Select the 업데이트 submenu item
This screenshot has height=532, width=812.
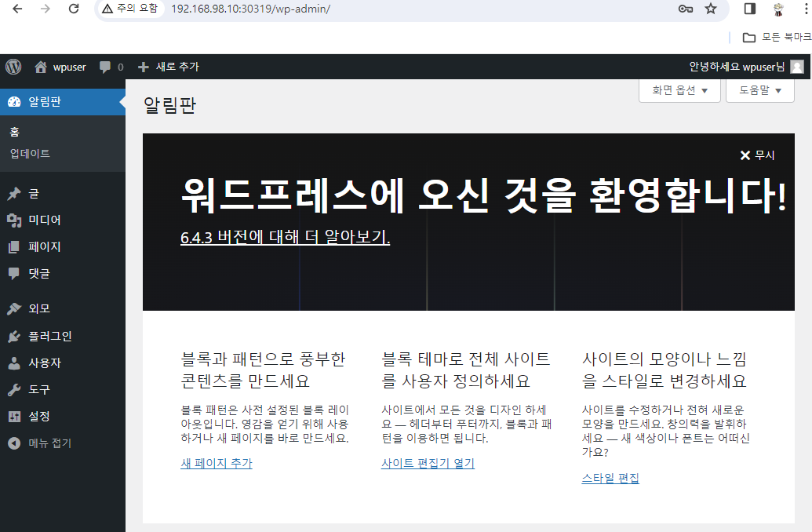[x=30, y=154]
